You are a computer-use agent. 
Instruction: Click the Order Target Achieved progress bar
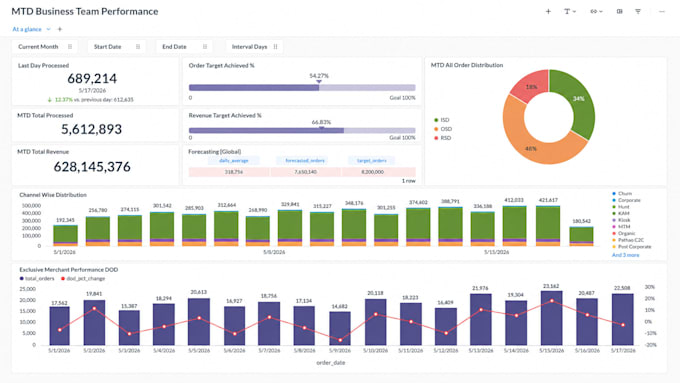point(302,88)
